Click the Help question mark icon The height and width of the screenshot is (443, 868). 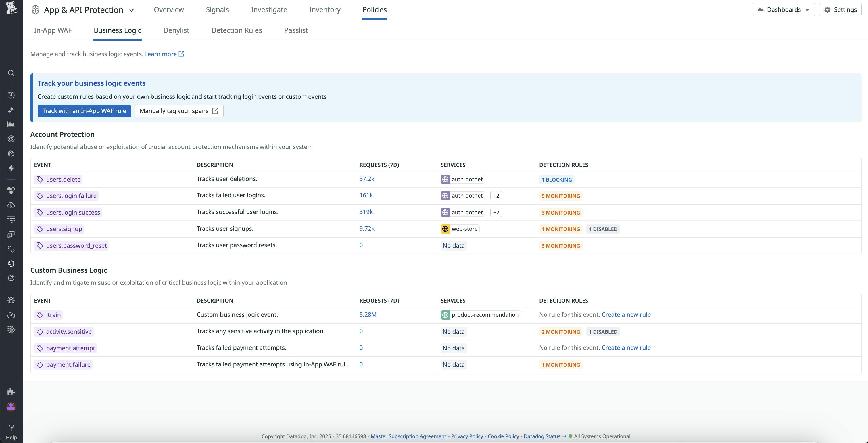coord(11,427)
